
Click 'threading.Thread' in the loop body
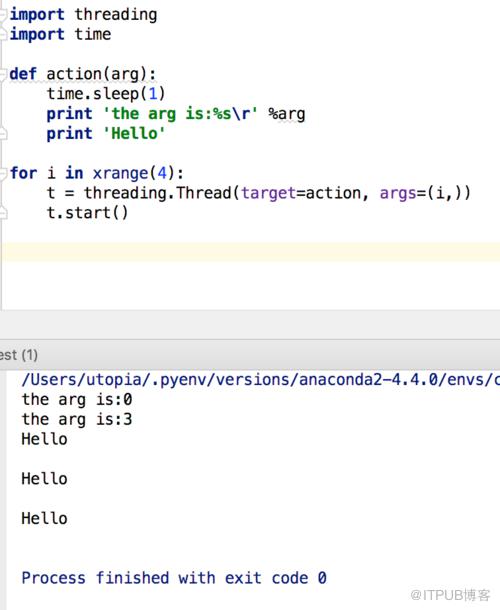pyautogui.click(x=158, y=193)
